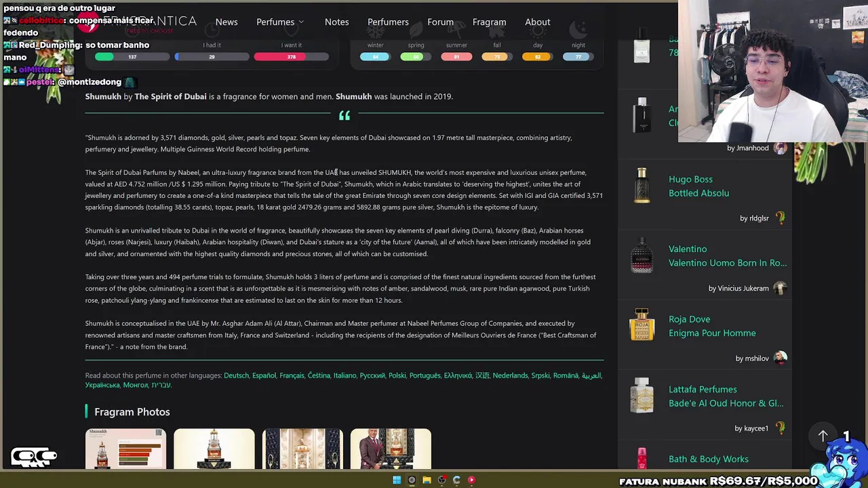Screen dimensions: 868x488
Task: Read the page in Ελληνικά
Action: [458, 375]
